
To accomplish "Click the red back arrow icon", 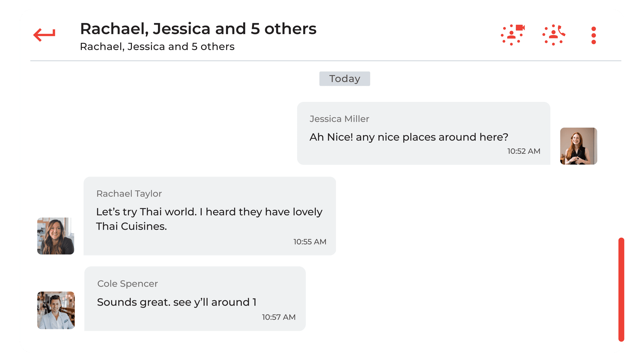I will point(44,35).
